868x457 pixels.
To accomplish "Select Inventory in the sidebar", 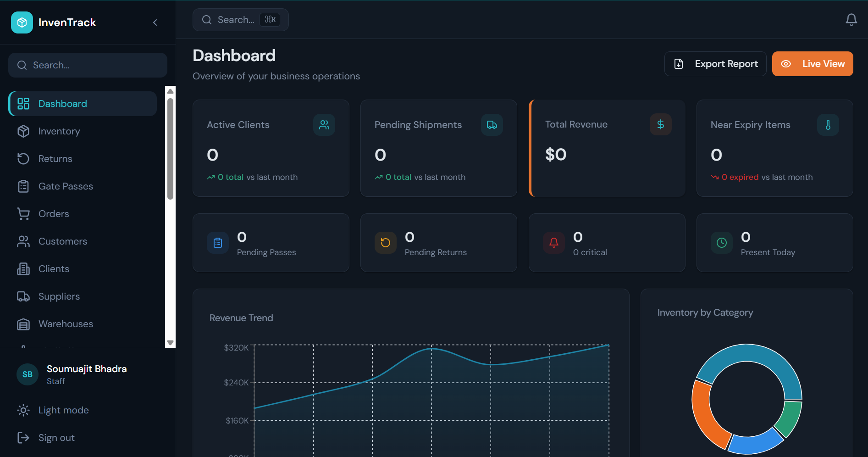I will 58,131.
